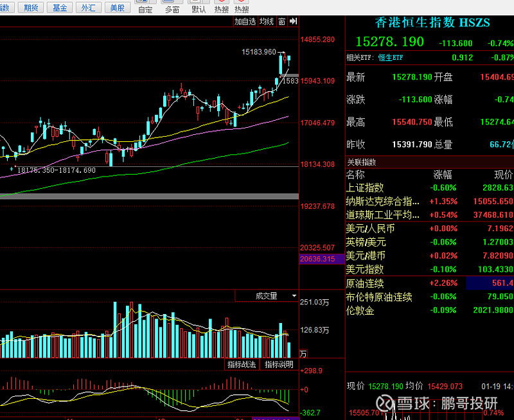Screen dimensions: 514x420
Task: Open the 期货 futures tab
Action: pos(30,7)
